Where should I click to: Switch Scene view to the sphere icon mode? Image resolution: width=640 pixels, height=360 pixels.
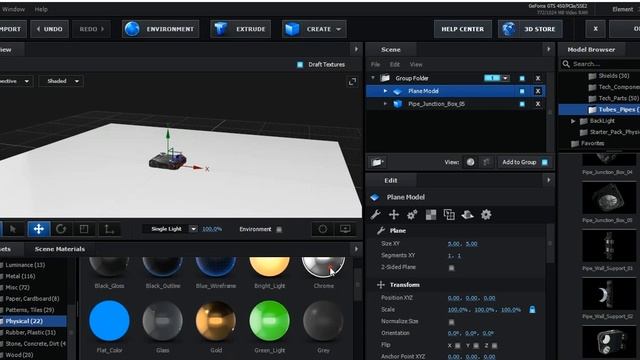pos(471,162)
